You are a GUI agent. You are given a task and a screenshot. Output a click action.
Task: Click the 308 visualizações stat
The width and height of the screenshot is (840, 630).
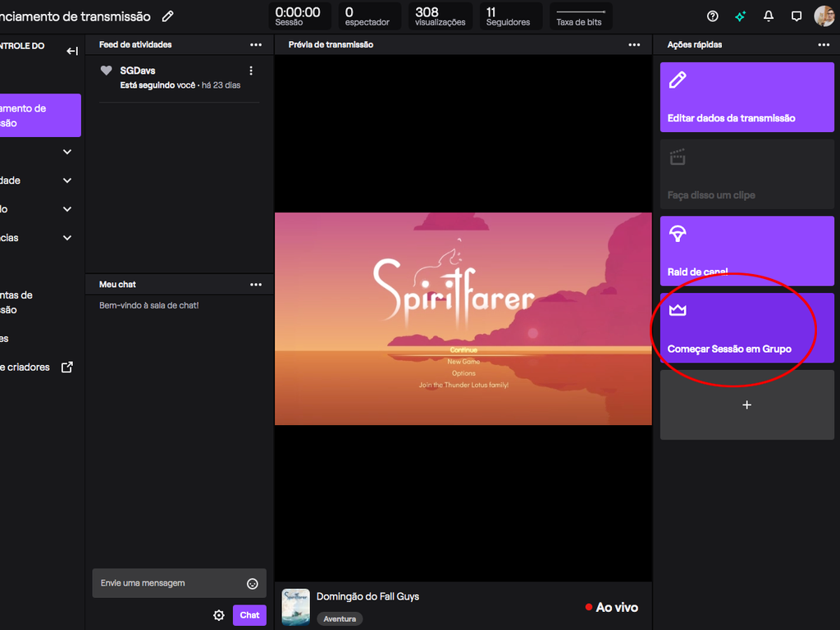click(441, 16)
